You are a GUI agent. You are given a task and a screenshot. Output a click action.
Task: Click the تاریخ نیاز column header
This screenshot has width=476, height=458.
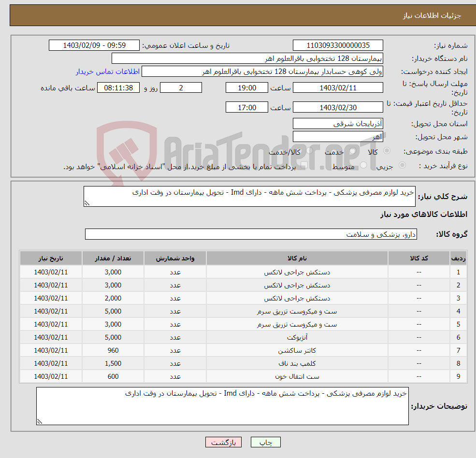pos(51,258)
